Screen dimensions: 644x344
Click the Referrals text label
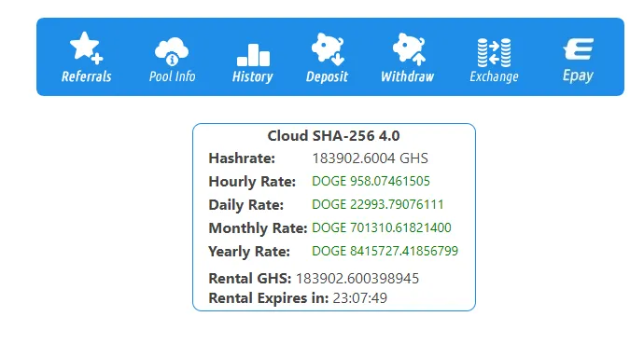coord(86,76)
